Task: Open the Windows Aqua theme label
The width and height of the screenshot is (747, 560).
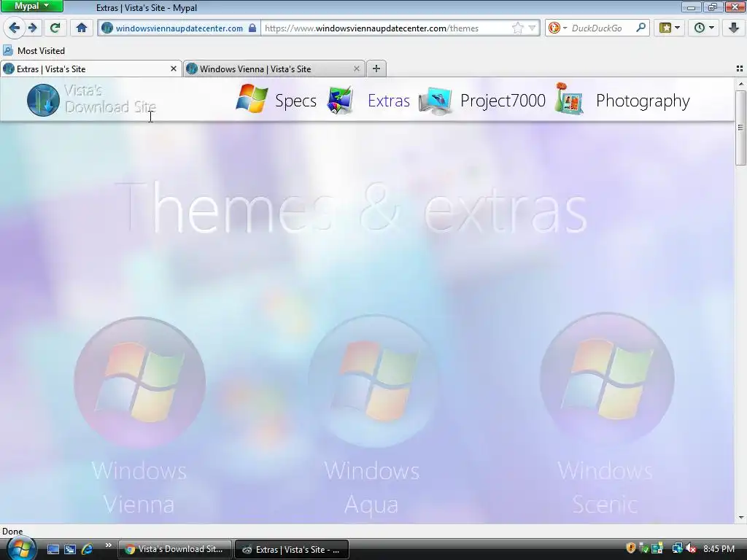Action: 371,487
